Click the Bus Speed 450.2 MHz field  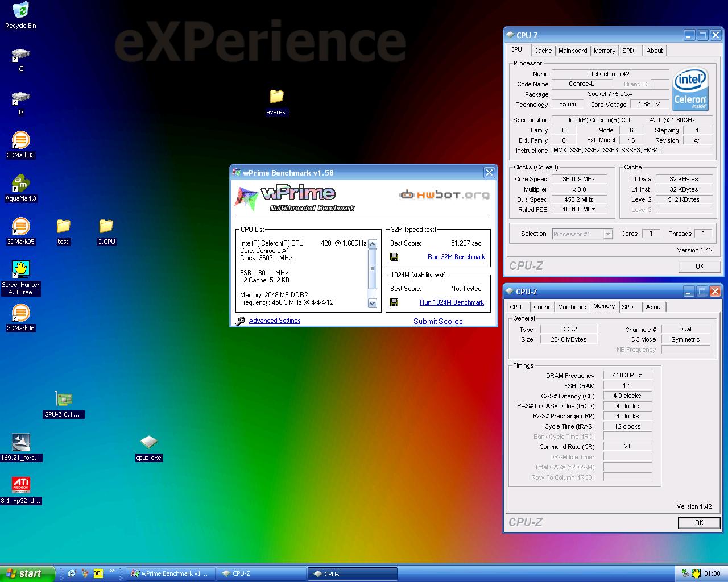[x=578, y=199]
